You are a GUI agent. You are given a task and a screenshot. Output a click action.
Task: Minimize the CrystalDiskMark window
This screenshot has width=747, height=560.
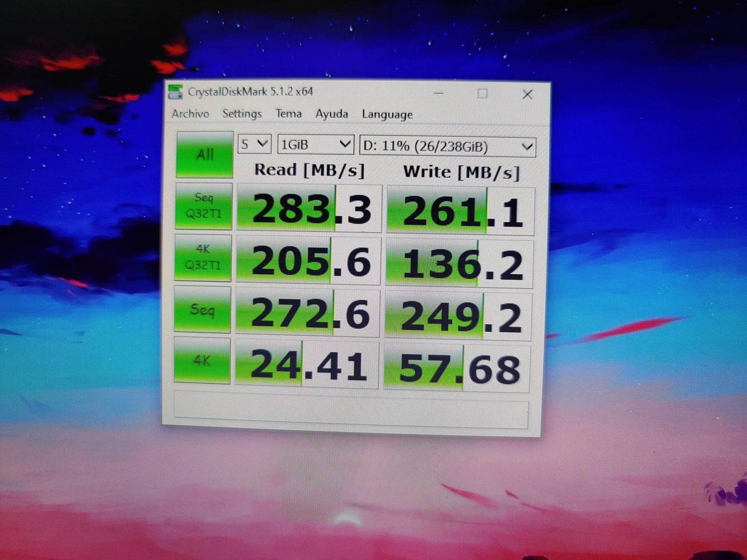(x=438, y=93)
